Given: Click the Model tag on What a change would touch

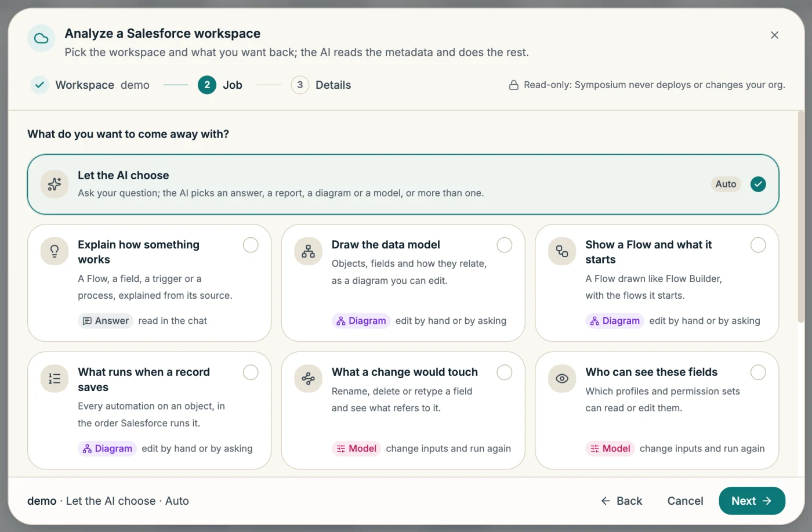Looking at the screenshot, I should click(356, 448).
